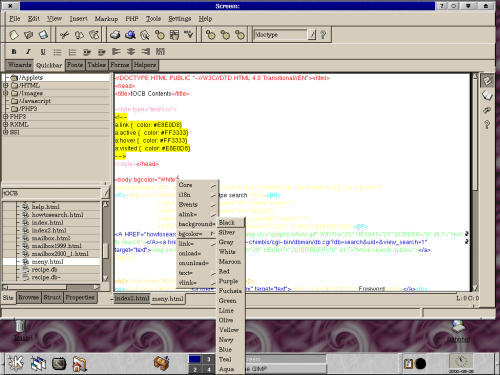Click the blue magnifier preview icon
500x375 pixels.
tap(130, 35)
